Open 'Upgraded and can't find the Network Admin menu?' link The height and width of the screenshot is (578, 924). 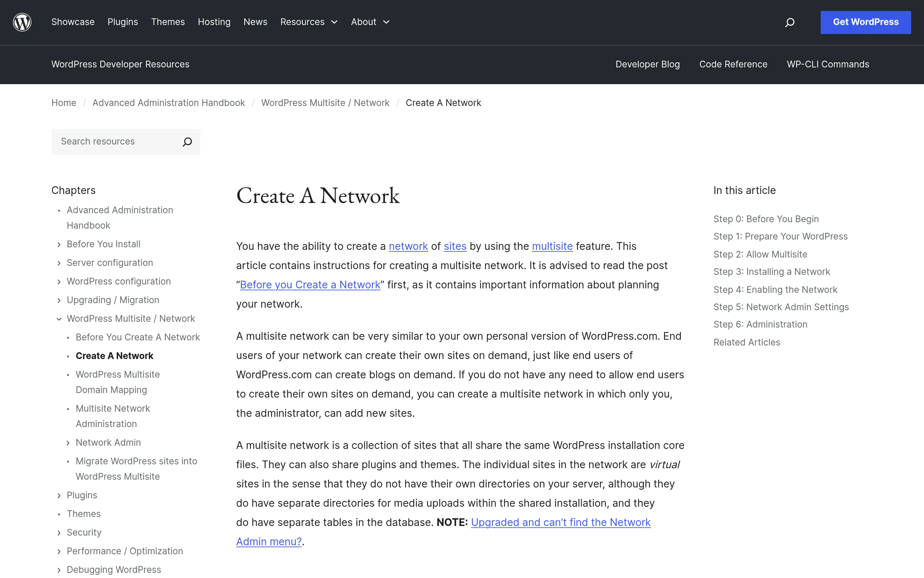pos(561,522)
